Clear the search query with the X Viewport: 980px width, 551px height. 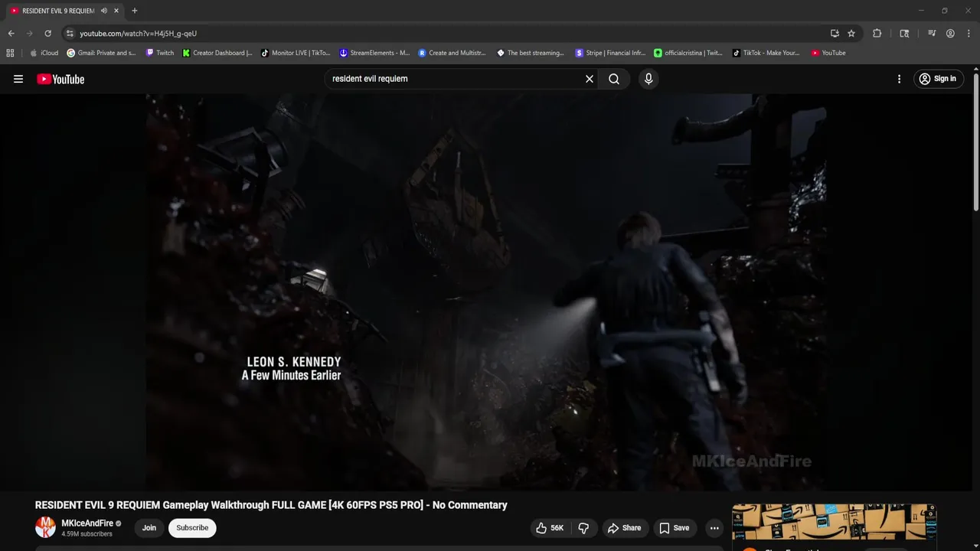point(590,79)
